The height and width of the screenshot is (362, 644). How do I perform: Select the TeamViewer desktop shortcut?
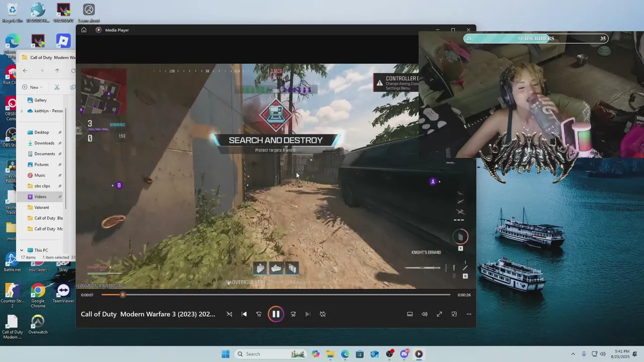[63, 294]
